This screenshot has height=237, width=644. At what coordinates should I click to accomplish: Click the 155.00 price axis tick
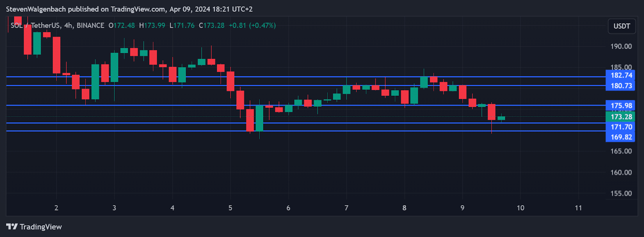(621, 193)
